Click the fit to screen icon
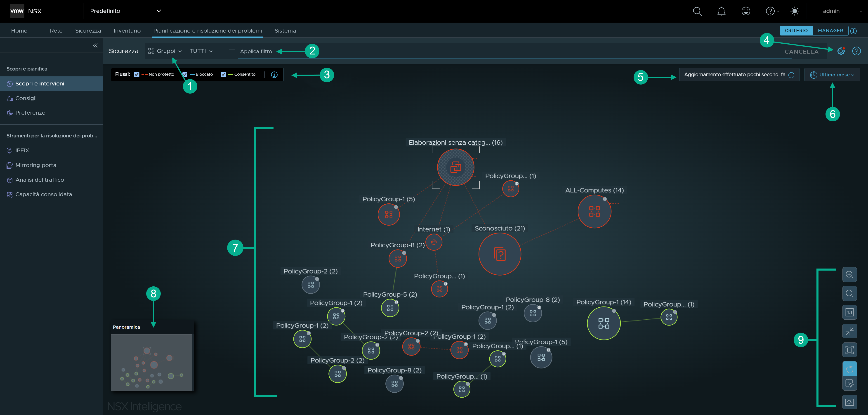Image resolution: width=868 pixels, height=415 pixels. click(849, 350)
